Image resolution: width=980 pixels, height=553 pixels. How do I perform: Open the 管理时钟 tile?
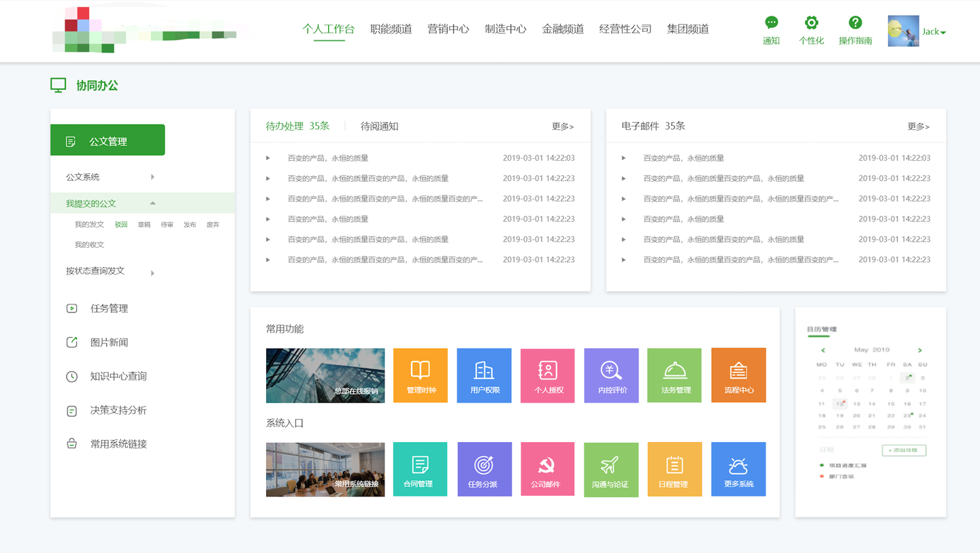click(421, 375)
